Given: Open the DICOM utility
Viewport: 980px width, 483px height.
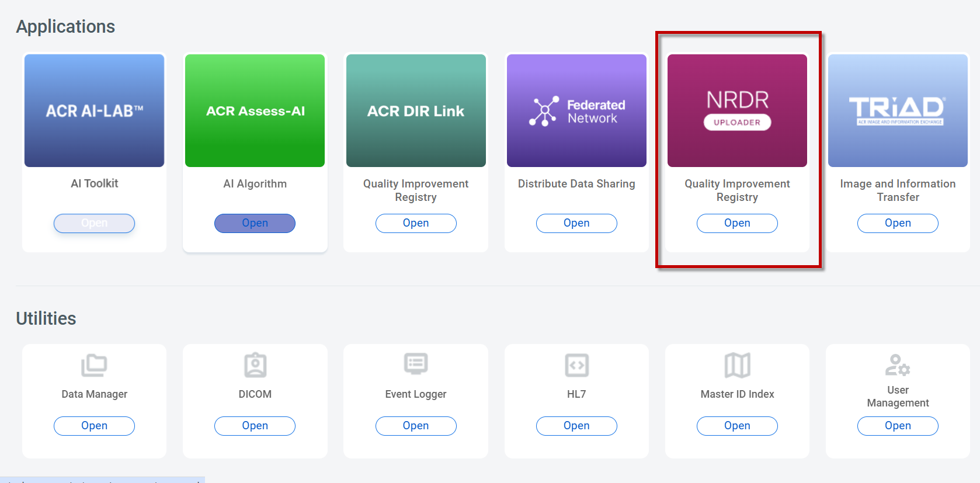Looking at the screenshot, I should coord(255,426).
